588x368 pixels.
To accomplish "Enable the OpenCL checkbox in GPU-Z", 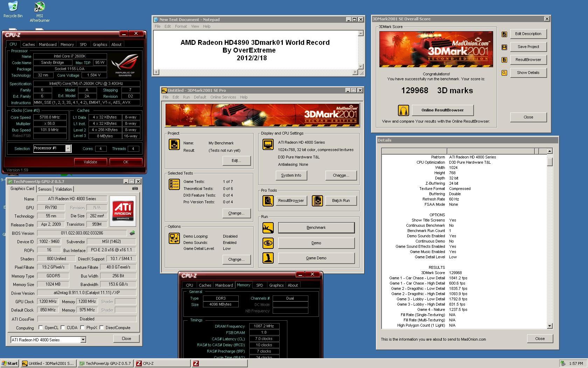I will tap(41, 328).
